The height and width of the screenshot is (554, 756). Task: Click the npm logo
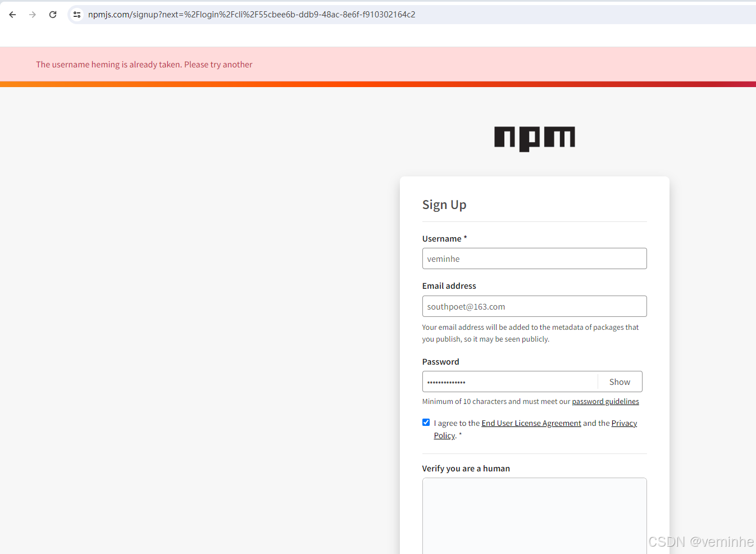535,139
